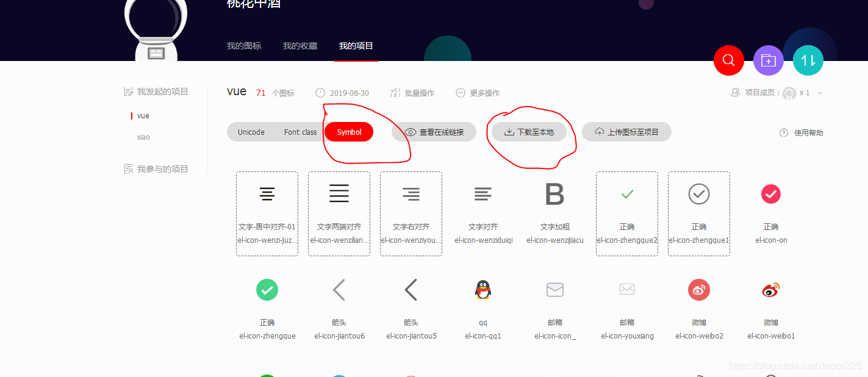The height and width of the screenshot is (377, 868).
Task: Click the 2019-08-30 date text
Action: coord(350,93)
